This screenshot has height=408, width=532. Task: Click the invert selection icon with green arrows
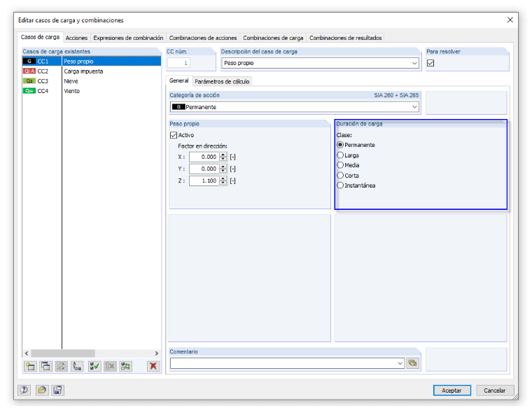125,366
